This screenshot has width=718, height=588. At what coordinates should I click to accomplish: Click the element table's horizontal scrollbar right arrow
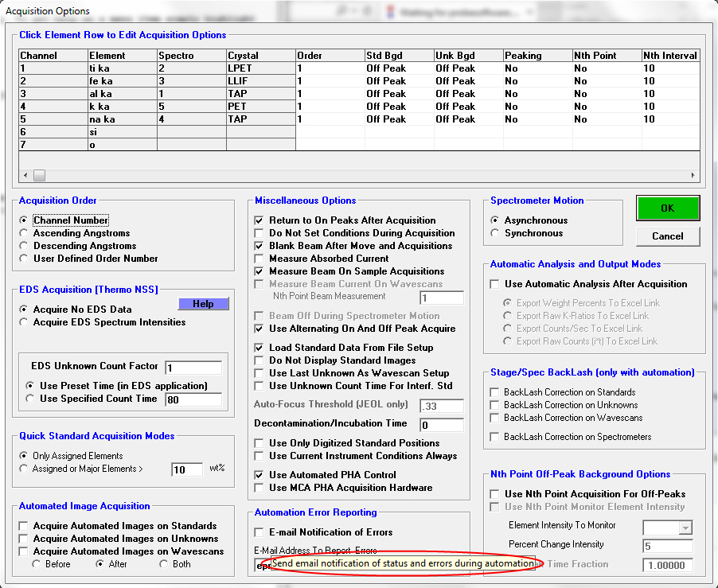click(693, 175)
